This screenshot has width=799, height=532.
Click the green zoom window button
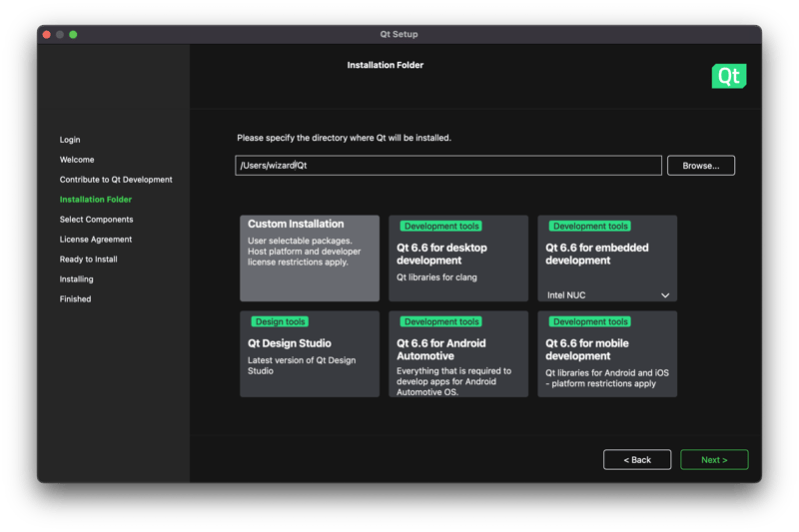click(x=73, y=34)
